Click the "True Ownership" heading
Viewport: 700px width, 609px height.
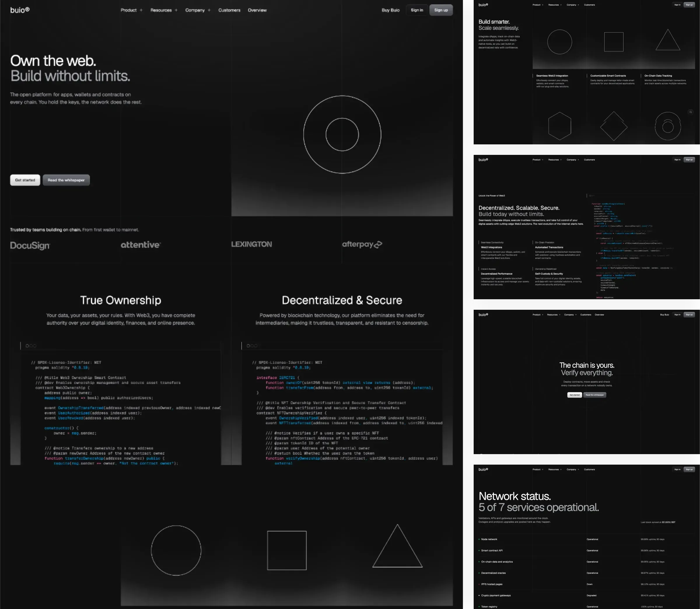[121, 300]
